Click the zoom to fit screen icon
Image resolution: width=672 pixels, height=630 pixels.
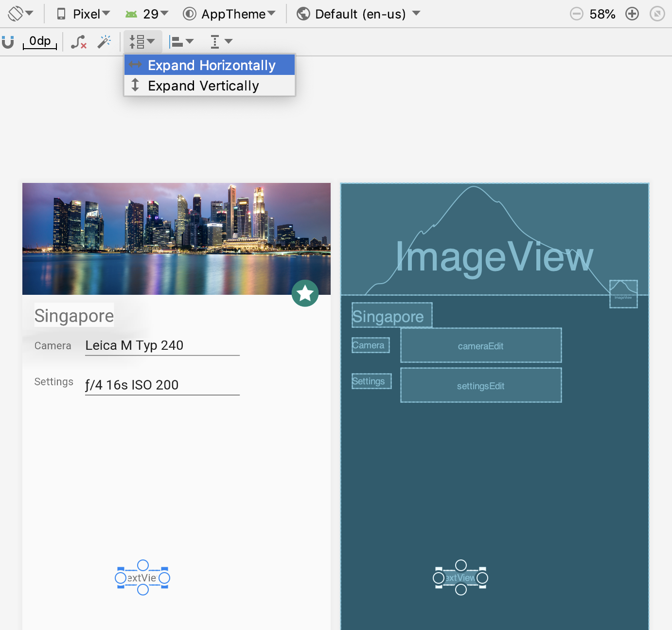point(657,14)
